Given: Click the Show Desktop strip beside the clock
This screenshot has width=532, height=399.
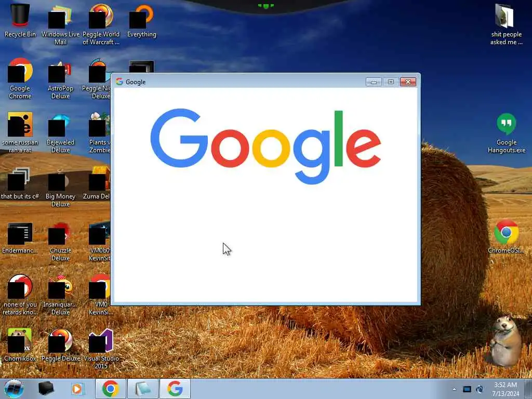Looking at the screenshot, I should (528, 389).
